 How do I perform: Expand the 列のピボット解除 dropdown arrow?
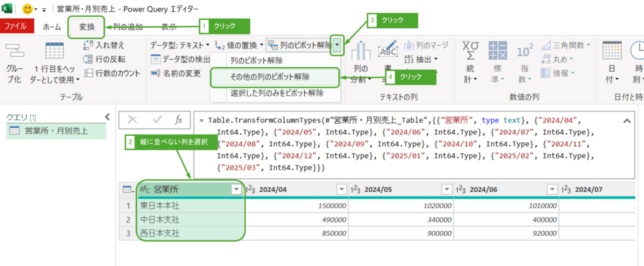[x=337, y=45]
